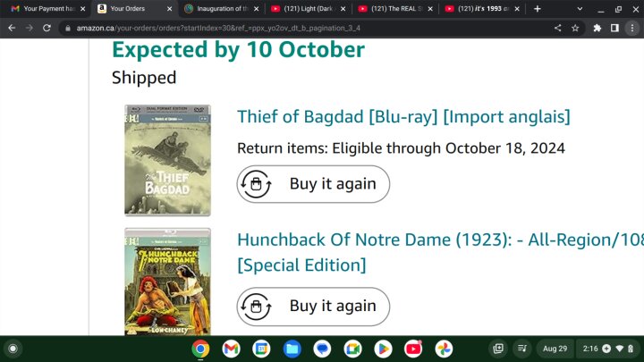644x362 pixels.
Task: Open Gmail from the shelf
Action: tap(231, 349)
